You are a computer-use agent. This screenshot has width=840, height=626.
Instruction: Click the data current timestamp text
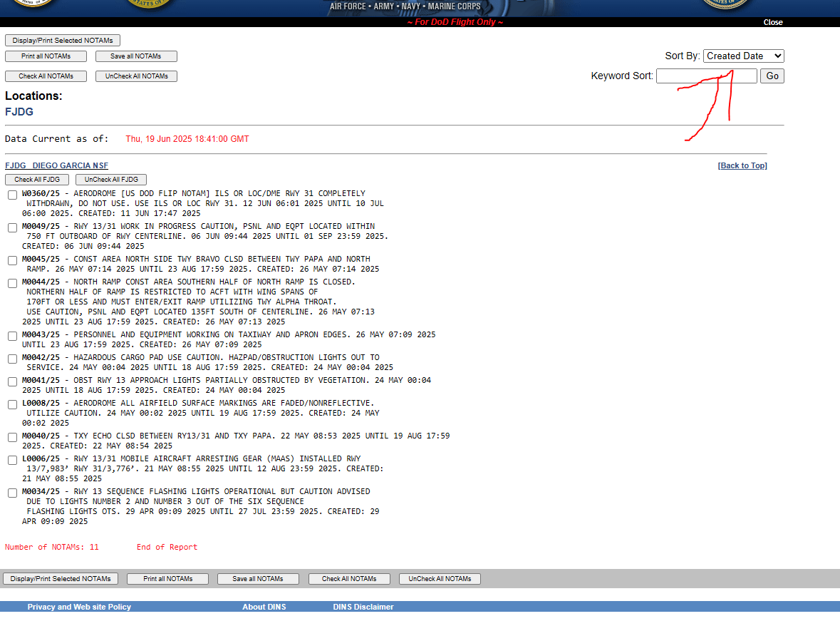pyautogui.click(x=187, y=139)
